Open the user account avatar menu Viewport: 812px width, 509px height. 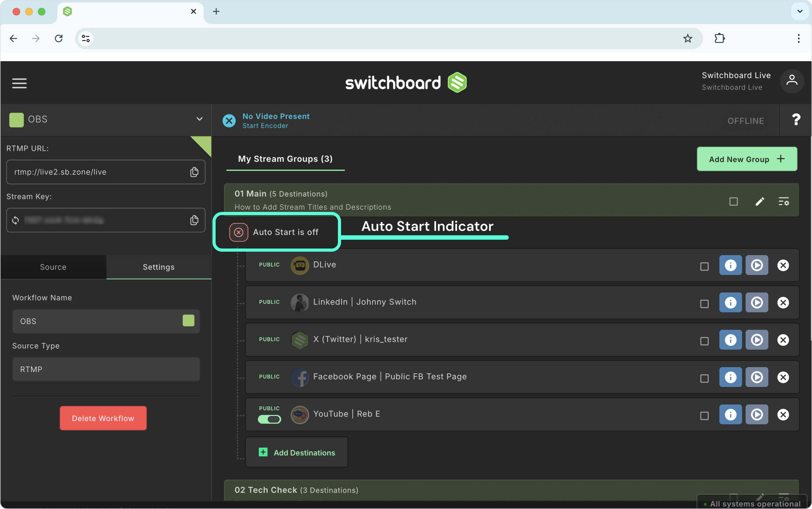click(x=792, y=81)
